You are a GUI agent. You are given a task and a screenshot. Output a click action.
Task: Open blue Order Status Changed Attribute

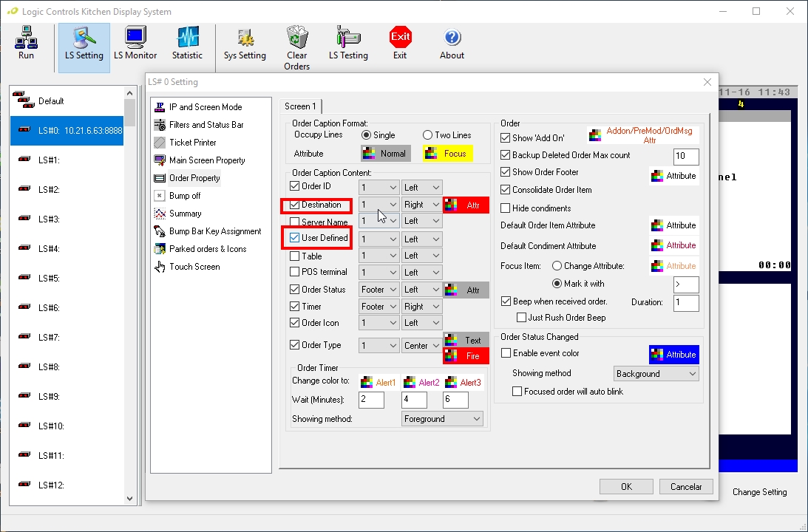coord(674,355)
